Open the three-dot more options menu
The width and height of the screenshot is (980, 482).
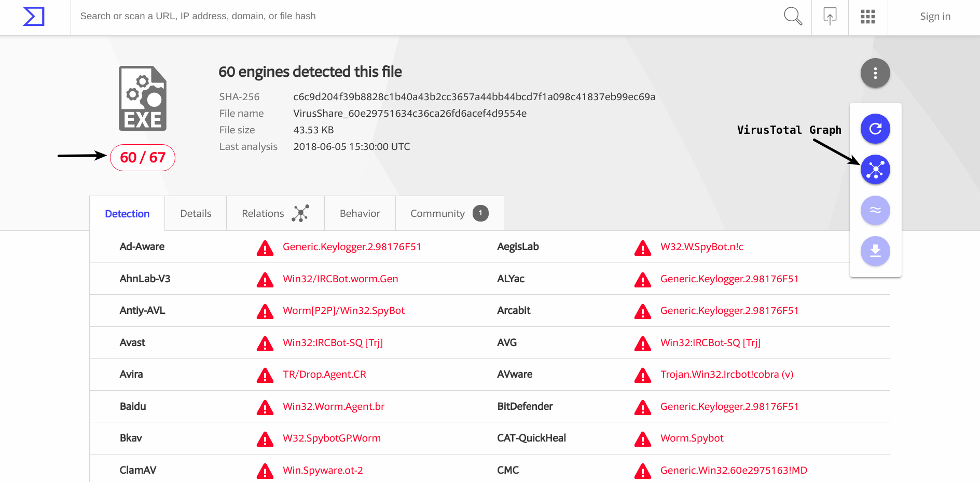875,73
